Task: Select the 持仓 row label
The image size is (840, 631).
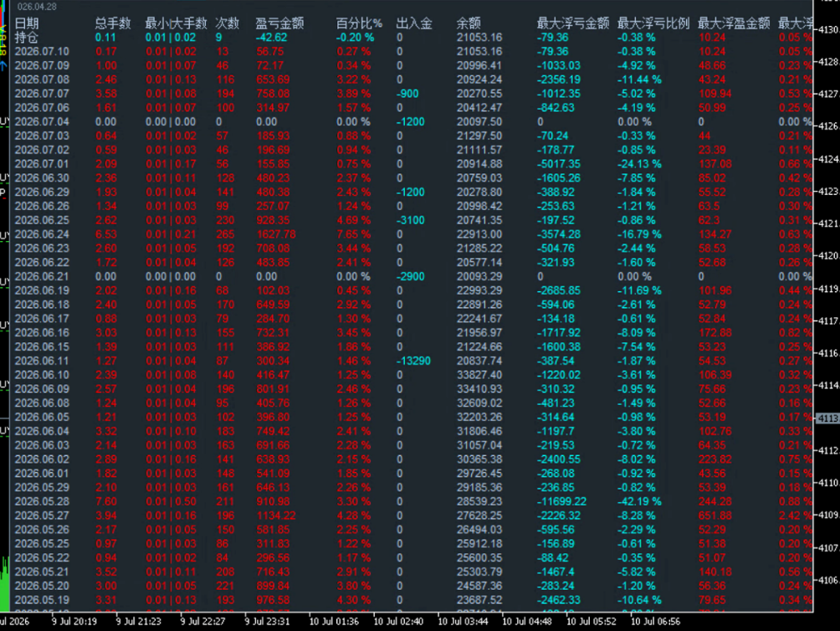Action: pyautogui.click(x=27, y=38)
